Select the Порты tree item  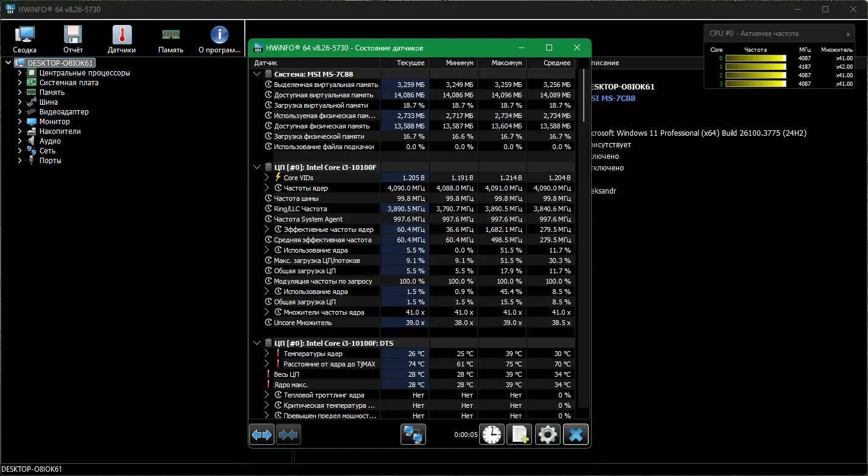50,161
